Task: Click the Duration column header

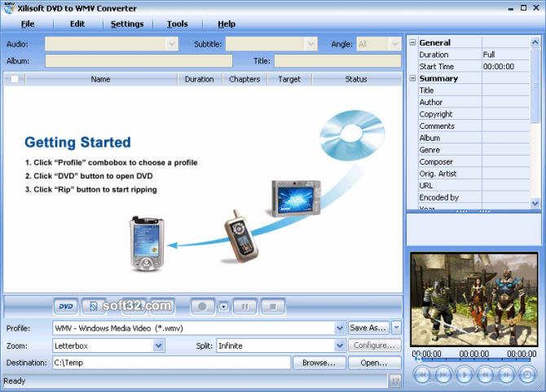Action: [200, 79]
